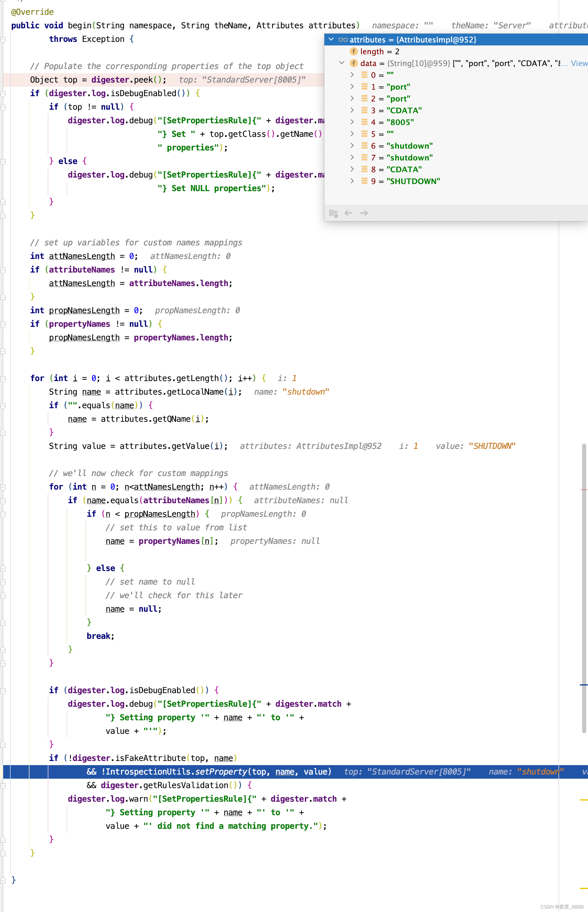Click 'attributes.getLocalName(i)' call

click(176, 392)
